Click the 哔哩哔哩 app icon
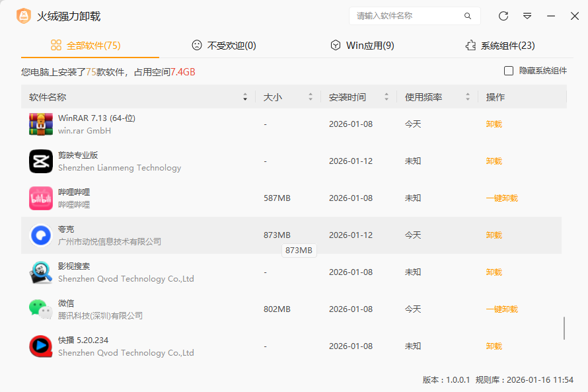 click(40, 198)
